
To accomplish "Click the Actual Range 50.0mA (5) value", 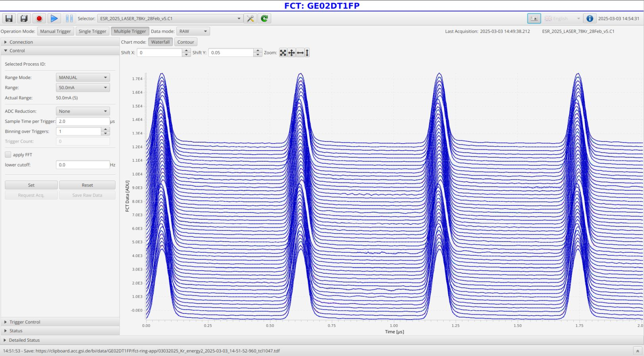I will pos(67,98).
